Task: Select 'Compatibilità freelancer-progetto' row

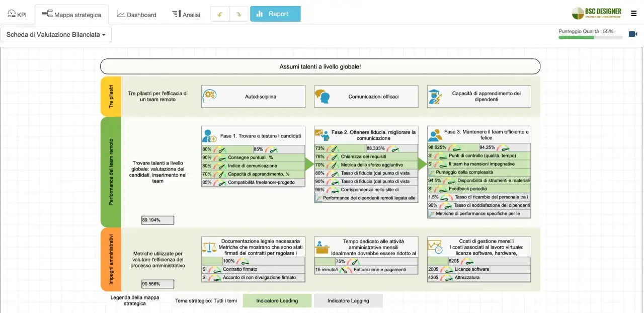Action: tap(253, 183)
